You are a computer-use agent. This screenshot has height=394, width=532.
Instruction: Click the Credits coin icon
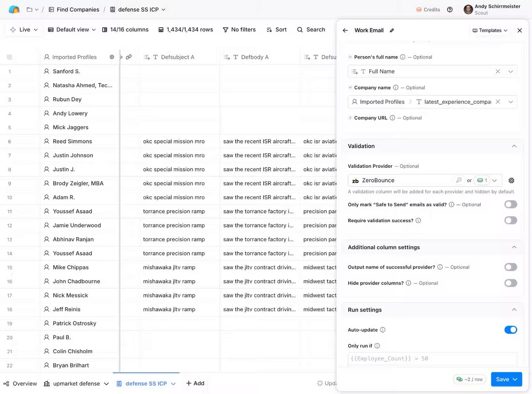419,10
